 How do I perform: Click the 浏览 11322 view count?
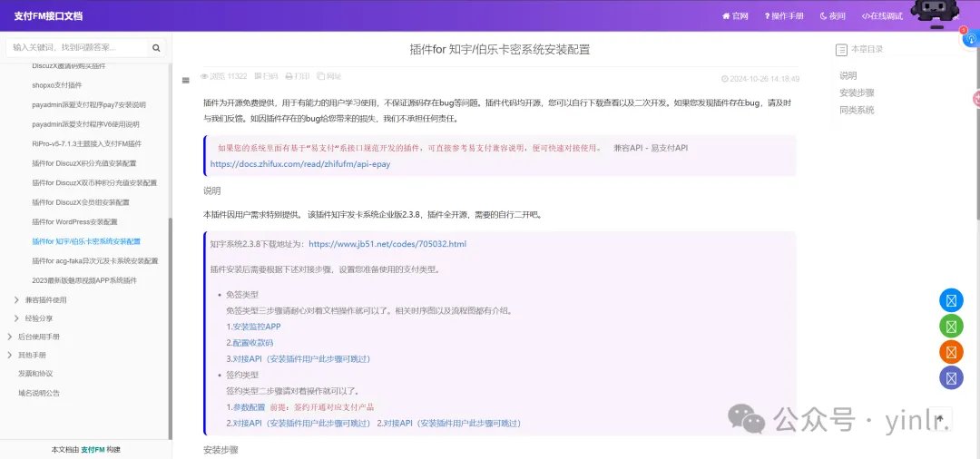pyautogui.click(x=224, y=76)
